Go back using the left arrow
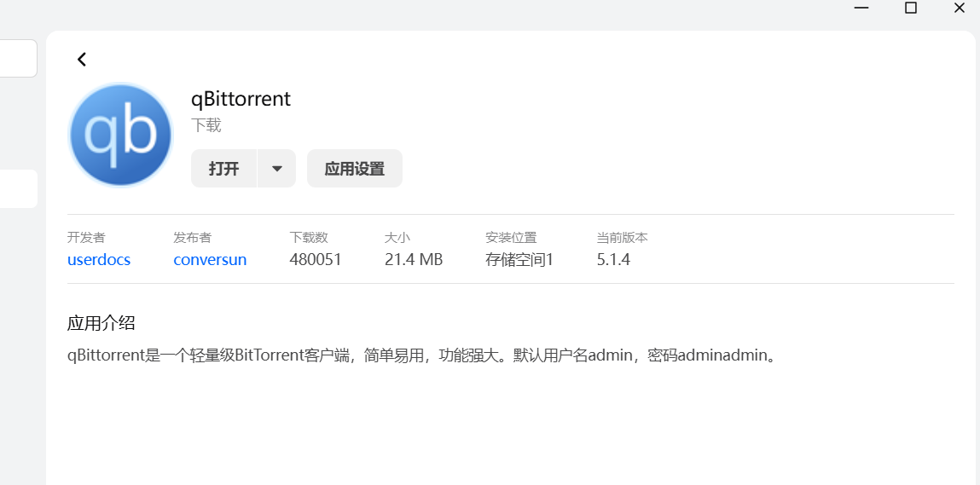The width and height of the screenshot is (980, 485). click(x=82, y=60)
